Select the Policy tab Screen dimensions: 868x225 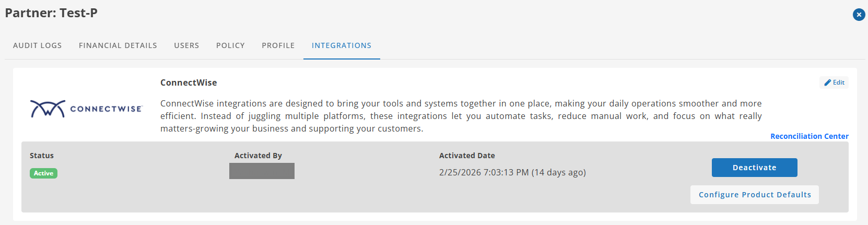pyautogui.click(x=230, y=45)
